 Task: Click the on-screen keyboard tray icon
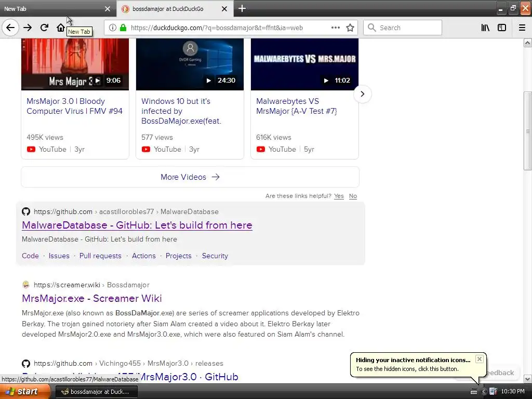tap(474, 392)
